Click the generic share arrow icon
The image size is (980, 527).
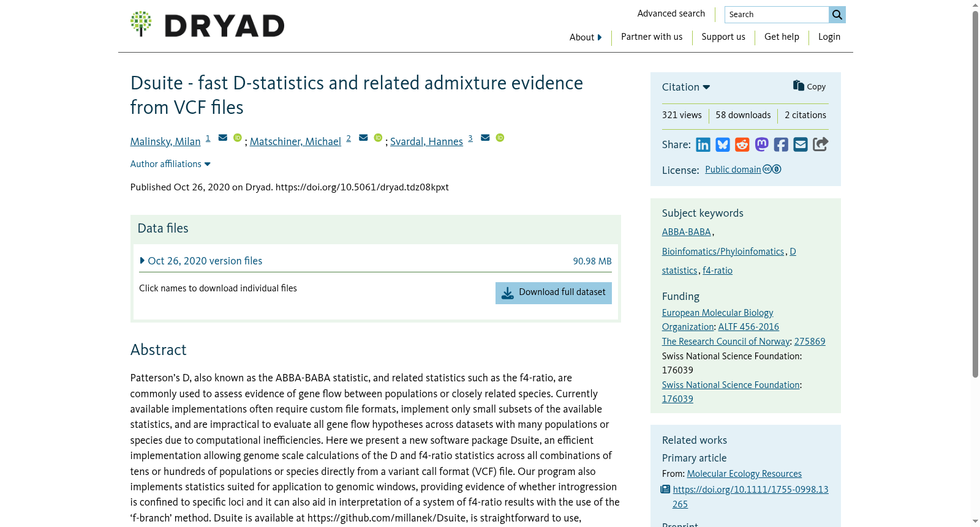[x=820, y=144]
